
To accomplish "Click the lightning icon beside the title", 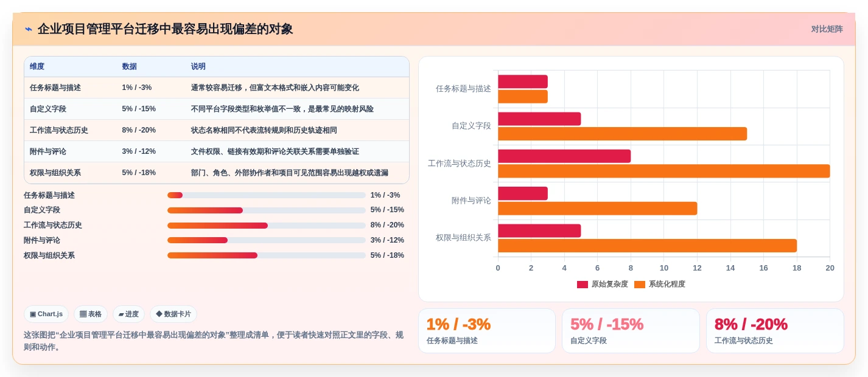I will point(29,29).
